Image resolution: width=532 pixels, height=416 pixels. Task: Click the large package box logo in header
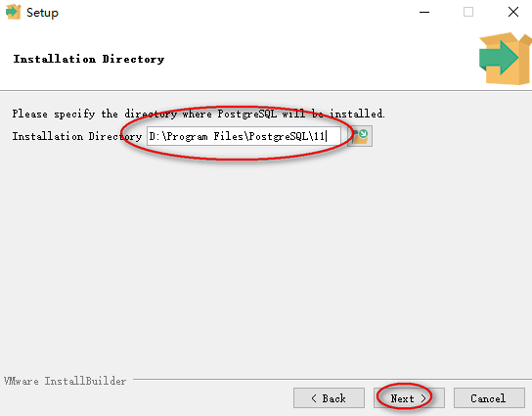pos(505,59)
